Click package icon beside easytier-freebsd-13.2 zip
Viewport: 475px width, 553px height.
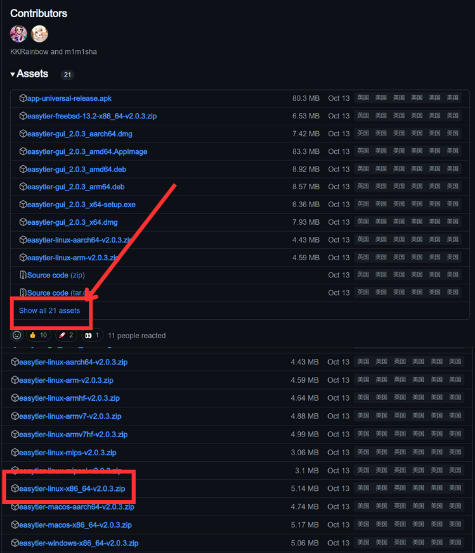click(23, 116)
